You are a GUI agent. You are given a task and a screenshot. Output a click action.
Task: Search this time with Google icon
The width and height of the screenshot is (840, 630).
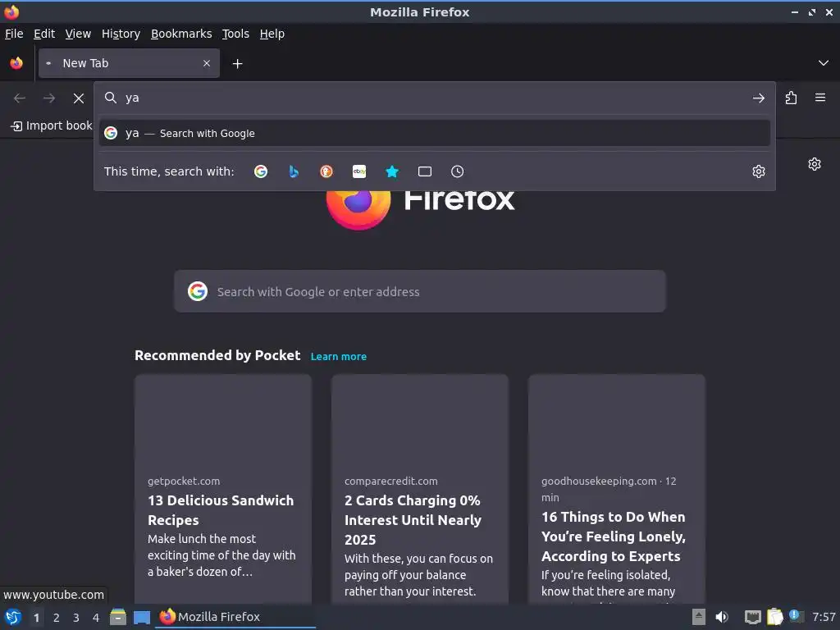(x=261, y=171)
